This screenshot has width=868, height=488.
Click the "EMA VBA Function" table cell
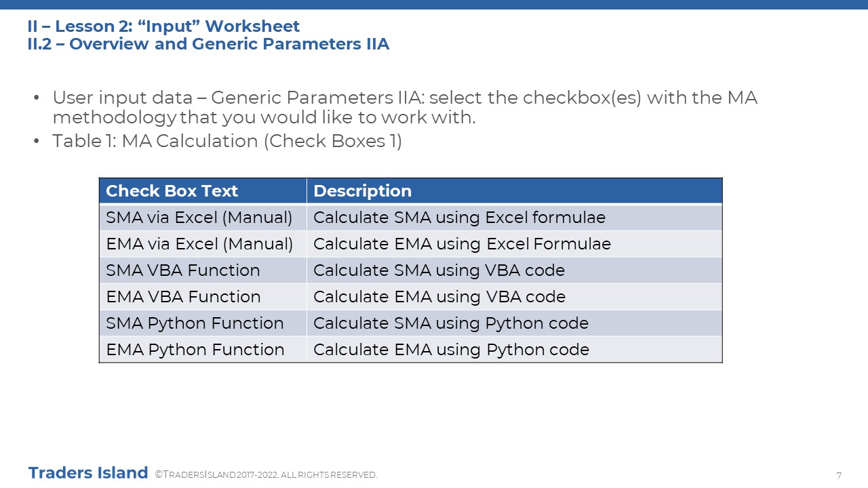click(203, 297)
